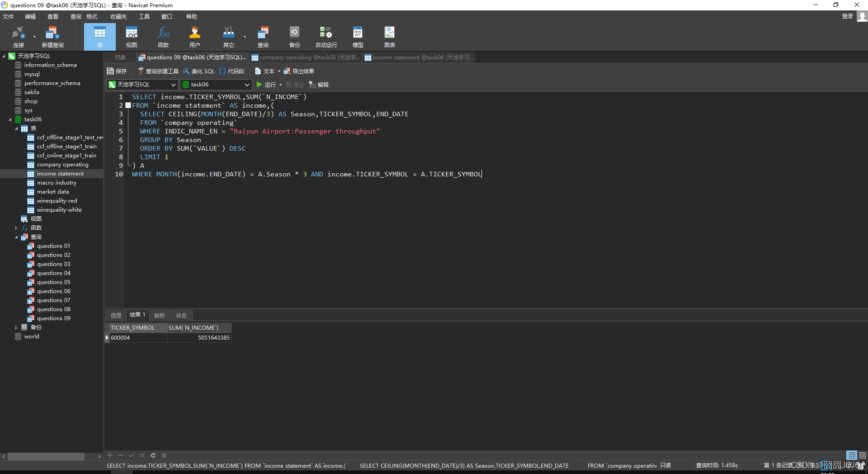
Task: Click the result cell 5051643385
Action: pos(199,337)
